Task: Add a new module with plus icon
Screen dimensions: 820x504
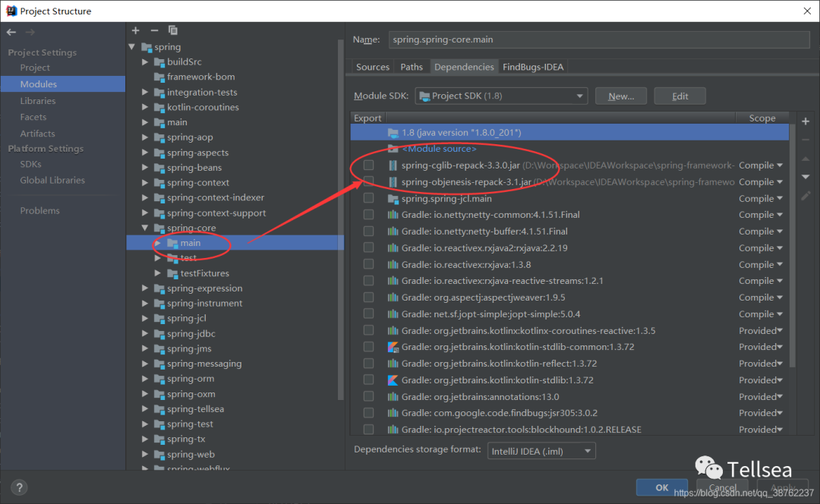Action: point(135,30)
